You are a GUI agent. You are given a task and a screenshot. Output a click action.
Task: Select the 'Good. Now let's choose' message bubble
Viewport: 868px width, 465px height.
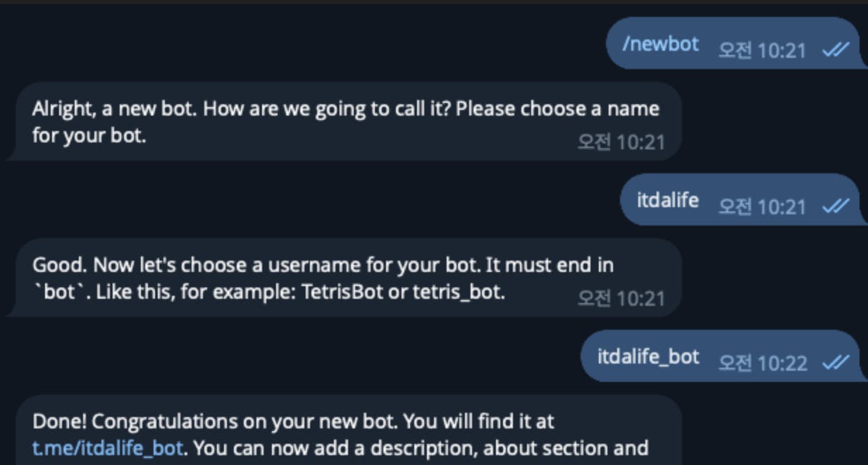(x=345, y=278)
